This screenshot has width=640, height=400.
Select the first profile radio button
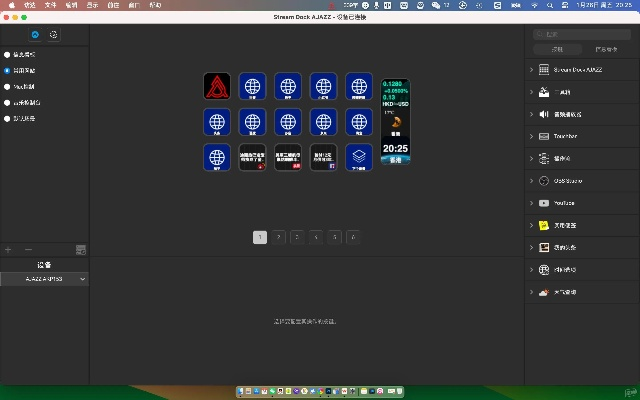[7, 54]
